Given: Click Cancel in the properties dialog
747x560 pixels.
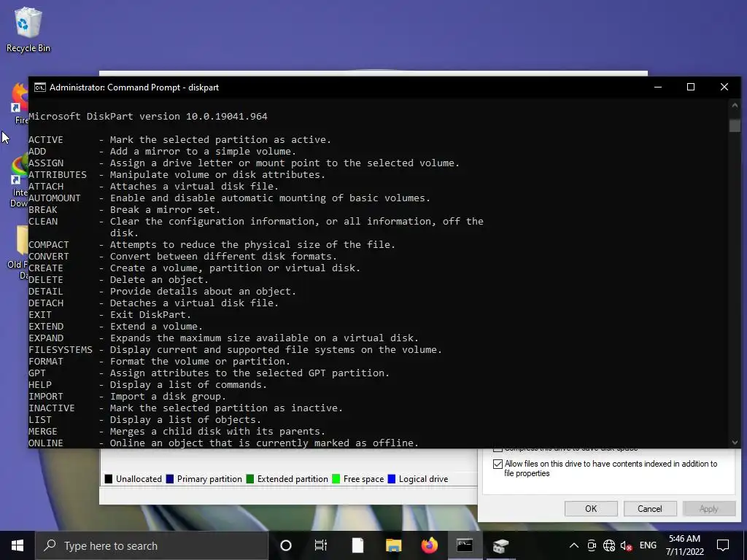Looking at the screenshot, I should (x=650, y=508).
